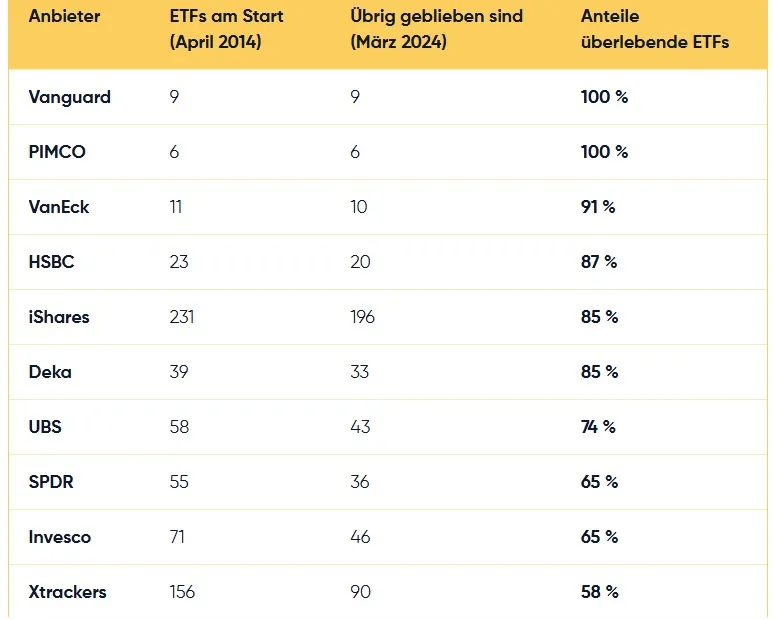Select the Invesco provider cell

point(60,537)
